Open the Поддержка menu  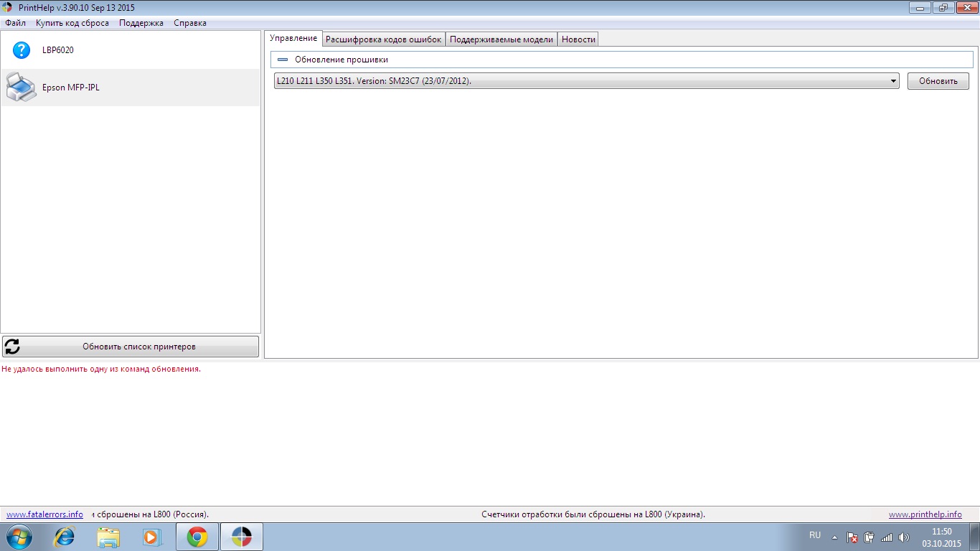pos(141,23)
